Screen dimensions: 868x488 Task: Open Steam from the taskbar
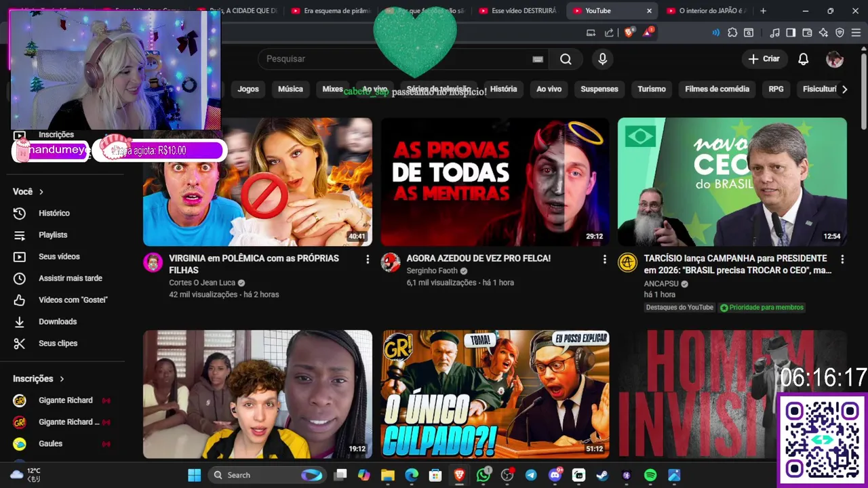tap(602, 475)
